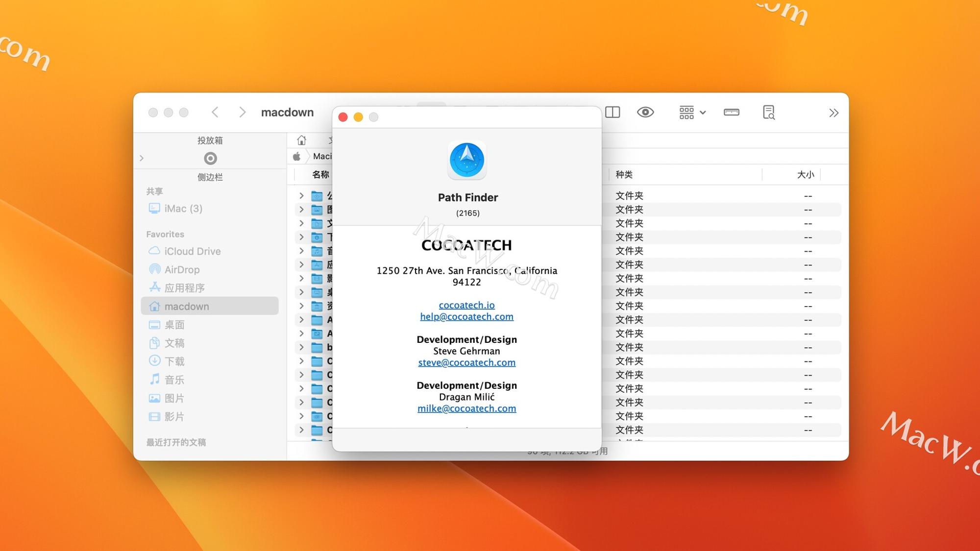
Task: Click the toolbar overflow chevron
Action: (x=833, y=113)
